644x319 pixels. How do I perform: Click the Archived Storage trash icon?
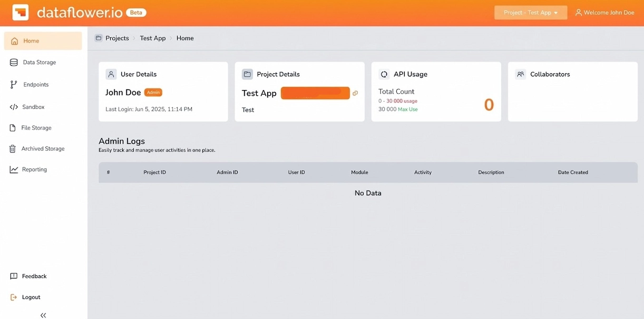[13, 149]
